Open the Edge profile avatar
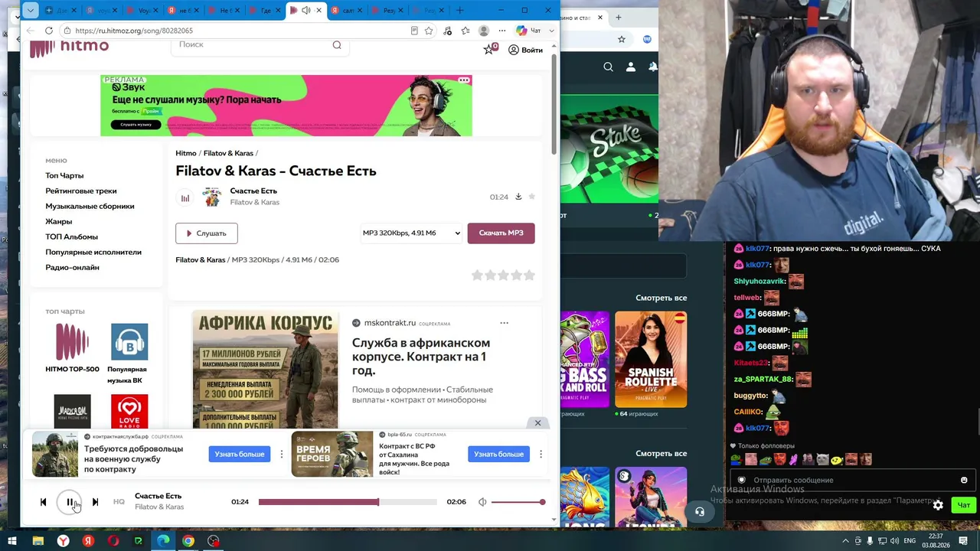The height and width of the screenshot is (551, 980). 484,31
